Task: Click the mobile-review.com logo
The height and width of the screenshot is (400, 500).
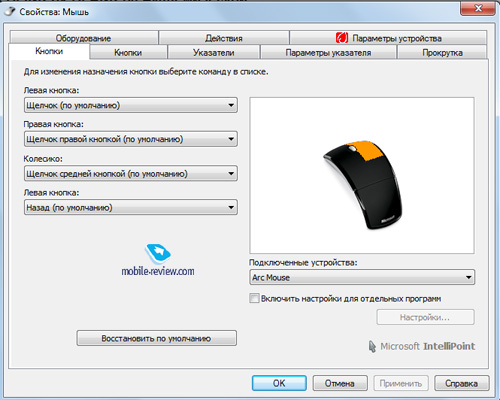Action: pyautogui.click(x=158, y=260)
